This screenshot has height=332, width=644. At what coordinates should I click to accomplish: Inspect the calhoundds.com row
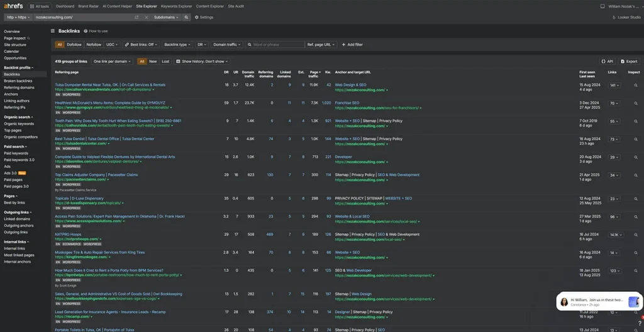[636, 121]
